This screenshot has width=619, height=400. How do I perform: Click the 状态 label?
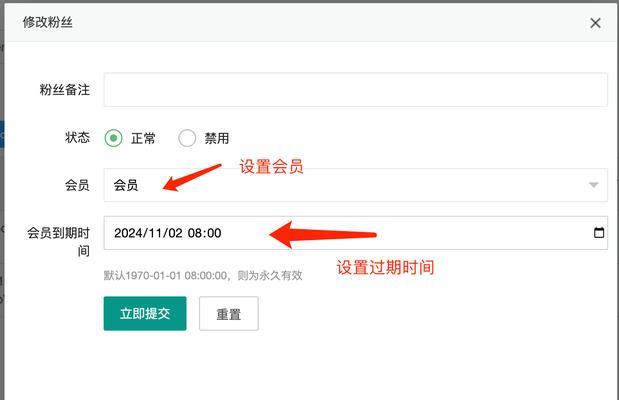point(77,137)
